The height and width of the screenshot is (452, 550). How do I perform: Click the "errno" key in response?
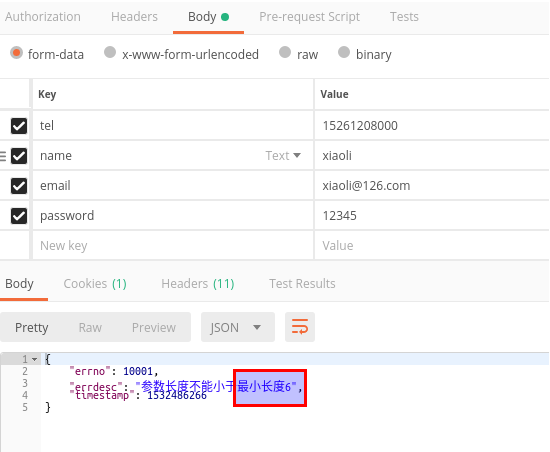(90, 371)
